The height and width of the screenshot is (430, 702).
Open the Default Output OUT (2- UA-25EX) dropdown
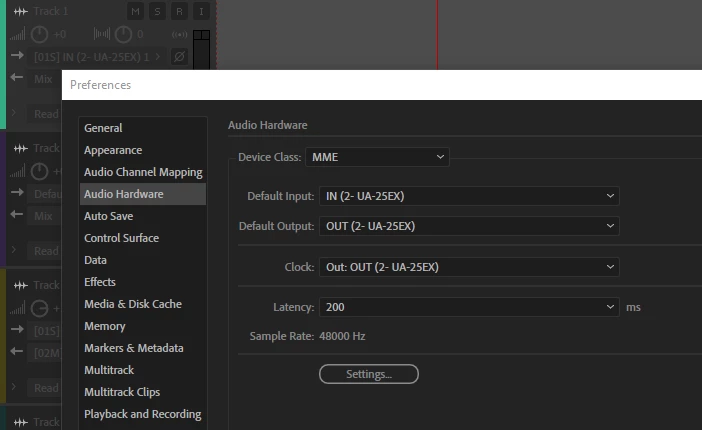[469, 226]
